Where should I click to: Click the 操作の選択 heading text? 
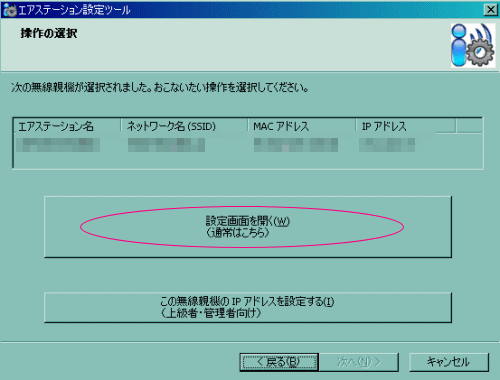pyautogui.click(x=49, y=33)
